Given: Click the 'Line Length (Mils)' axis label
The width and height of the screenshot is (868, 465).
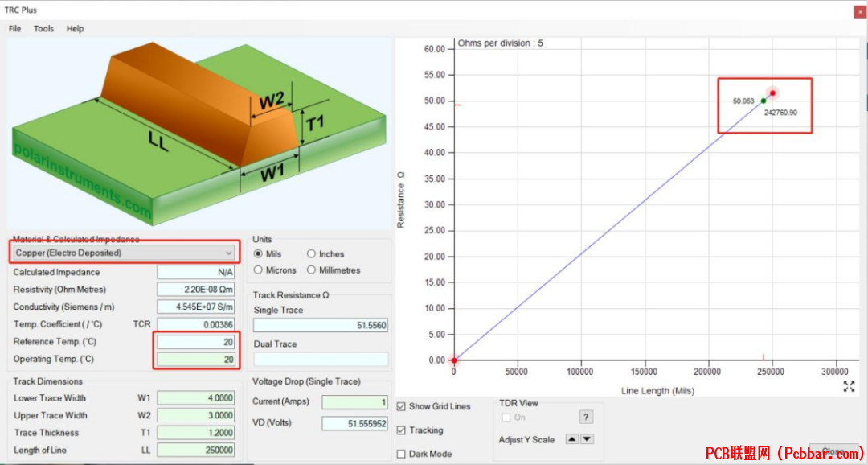Looking at the screenshot, I should (x=657, y=391).
